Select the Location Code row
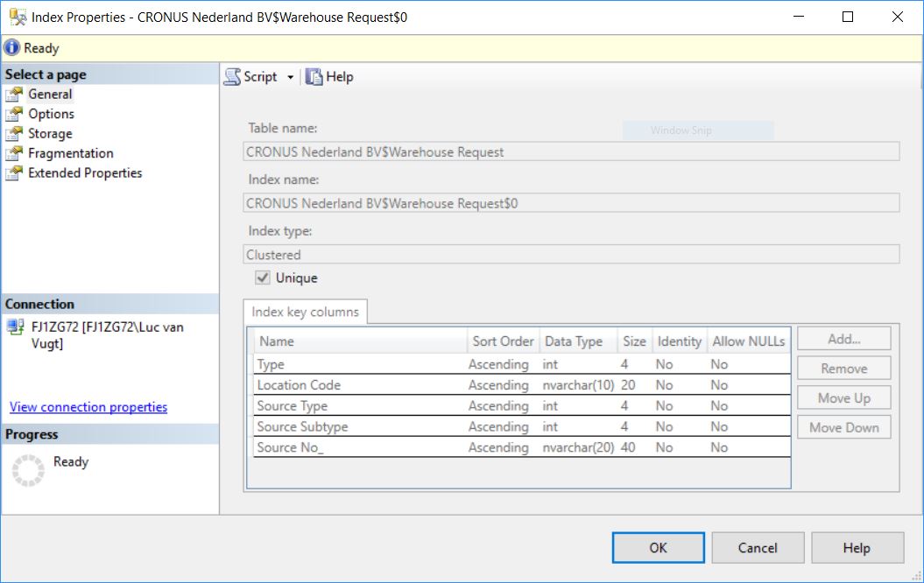The image size is (924, 583). 522,384
